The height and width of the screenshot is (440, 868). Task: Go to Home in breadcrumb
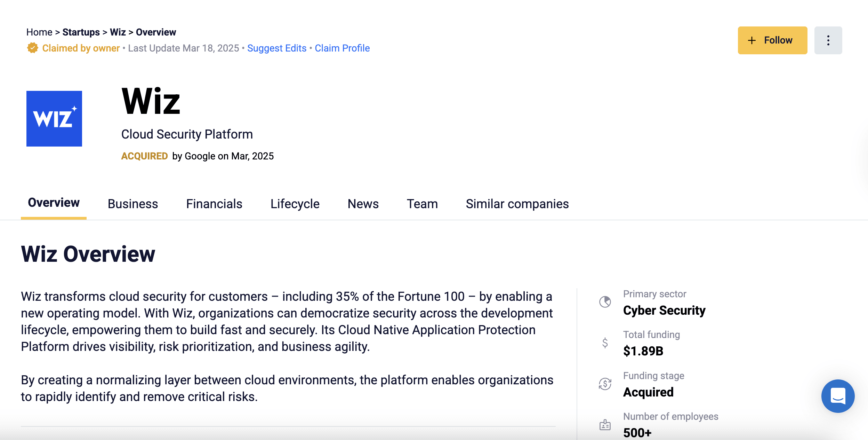coord(39,32)
